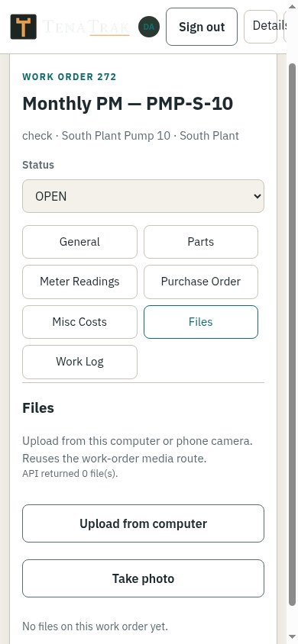Image resolution: width=298 pixels, height=644 pixels.
Task: Click the Monthly PM — PMP-S-10 heading
Action: [128, 104]
